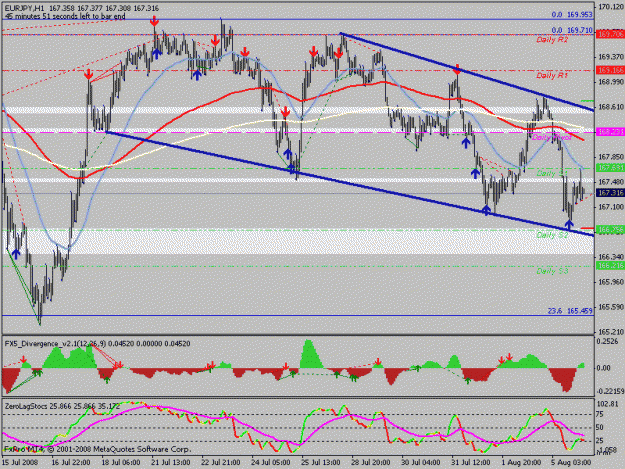The height and width of the screenshot is (469, 625).
Task: Select the '24 Jul 05:00' time label
Action: tap(271, 463)
